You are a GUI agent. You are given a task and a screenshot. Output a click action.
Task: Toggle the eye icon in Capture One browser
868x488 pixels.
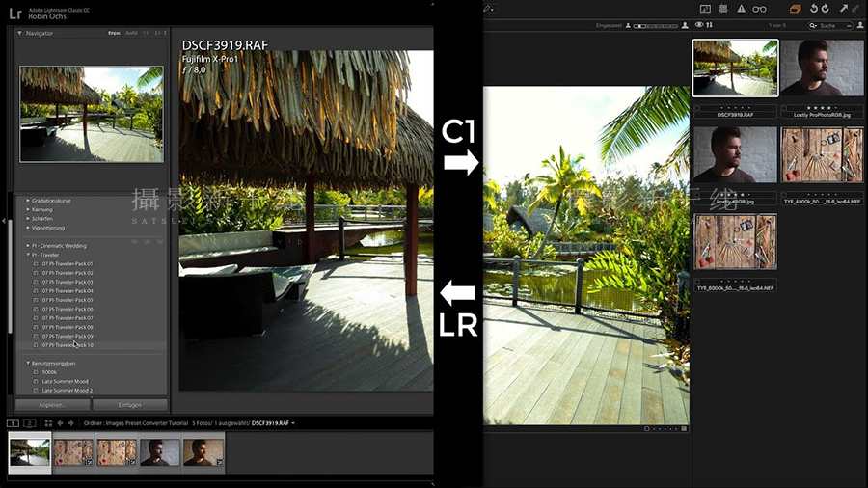tap(699, 25)
